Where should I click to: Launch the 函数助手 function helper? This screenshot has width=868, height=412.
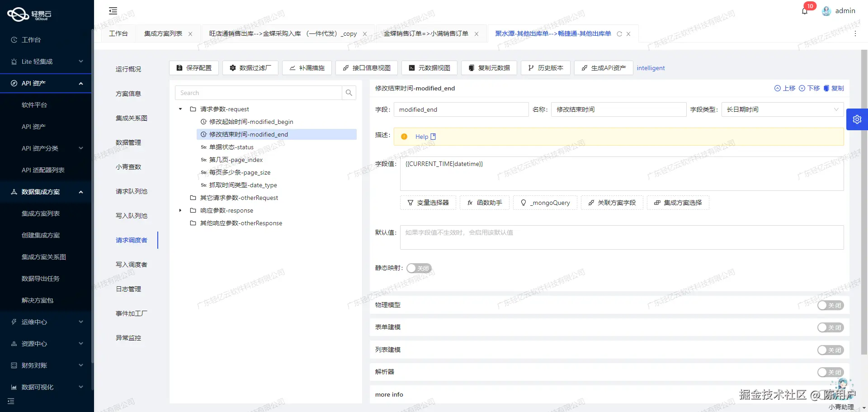coord(484,203)
